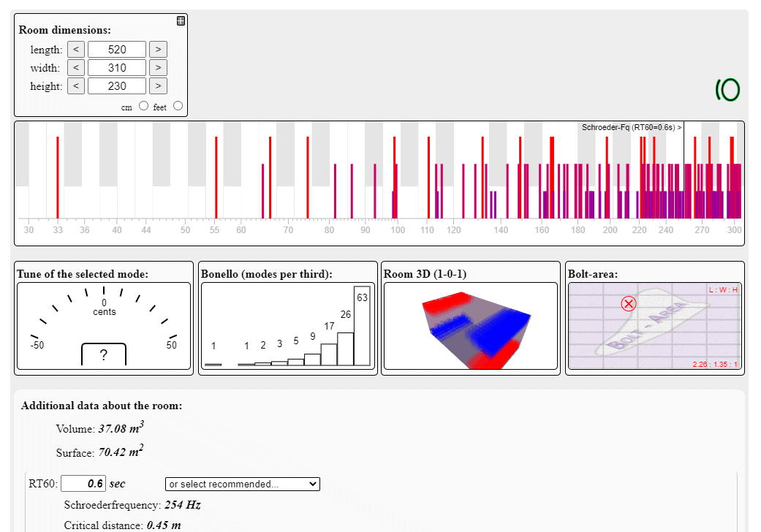Screen dimensions: 761x532
Task: Increase room width with right arrow
Action: (x=158, y=68)
